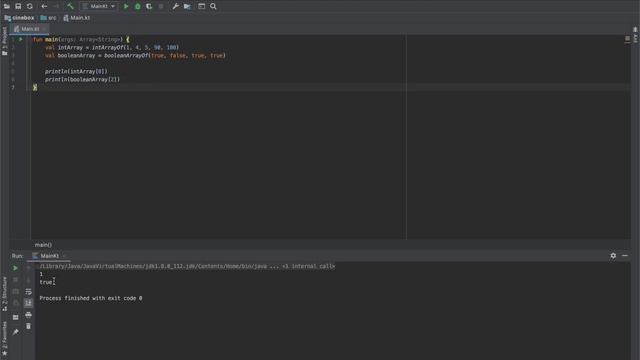The image size is (640, 360).
Task: Click the println(booleanArray[2]) code line
Action: tap(82, 80)
